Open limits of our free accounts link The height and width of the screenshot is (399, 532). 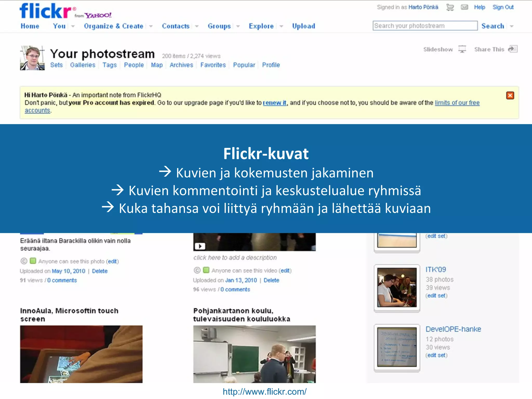coord(457,103)
